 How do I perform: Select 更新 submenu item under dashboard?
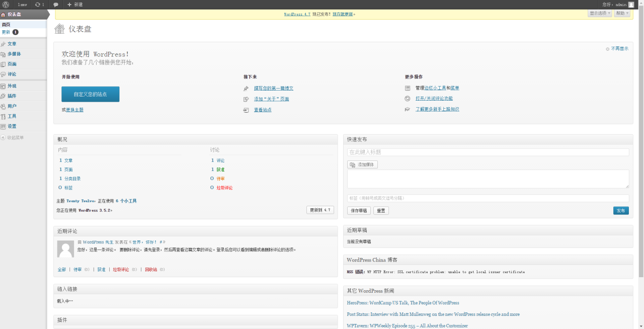[6, 32]
